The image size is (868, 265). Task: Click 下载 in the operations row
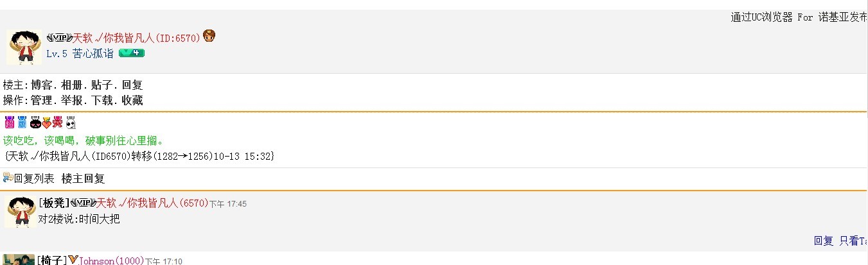[102, 100]
